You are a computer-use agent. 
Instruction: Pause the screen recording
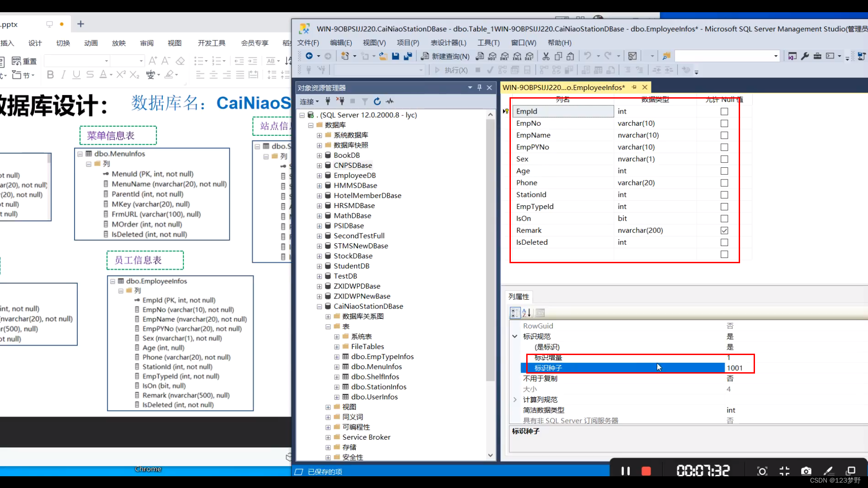click(x=626, y=471)
